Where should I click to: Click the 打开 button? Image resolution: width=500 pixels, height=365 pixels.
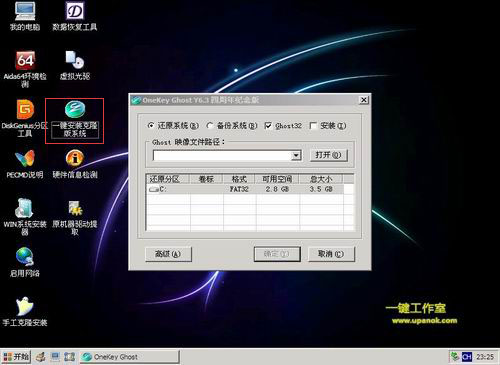(329, 155)
